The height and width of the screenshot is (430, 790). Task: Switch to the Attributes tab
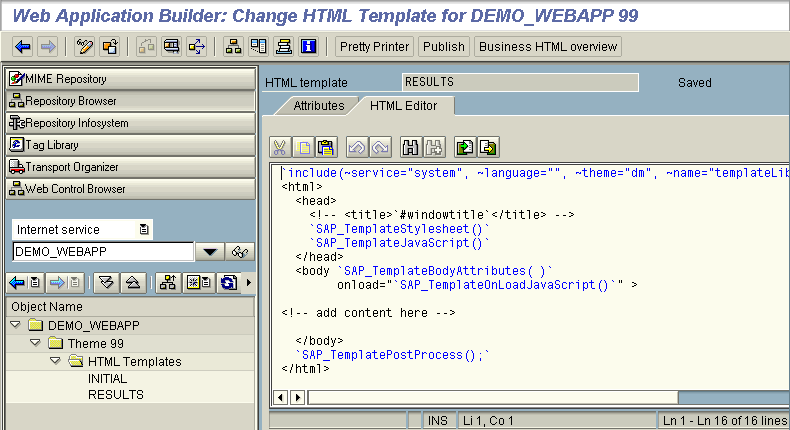point(318,105)
